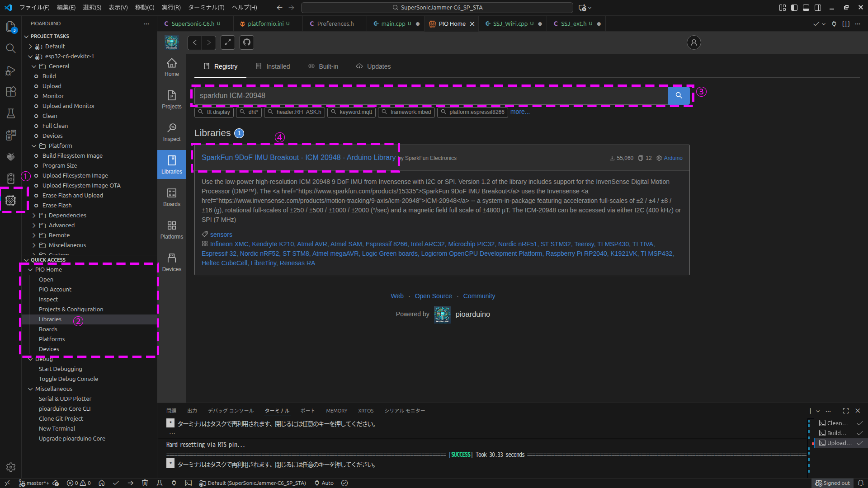Maximize the terminal panel size

point(845,411)
